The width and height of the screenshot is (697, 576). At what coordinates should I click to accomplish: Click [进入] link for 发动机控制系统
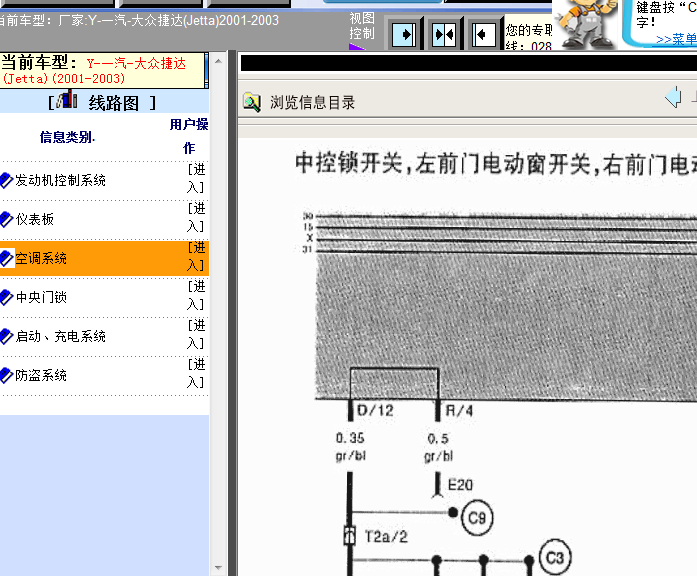[x=196, y=178]
